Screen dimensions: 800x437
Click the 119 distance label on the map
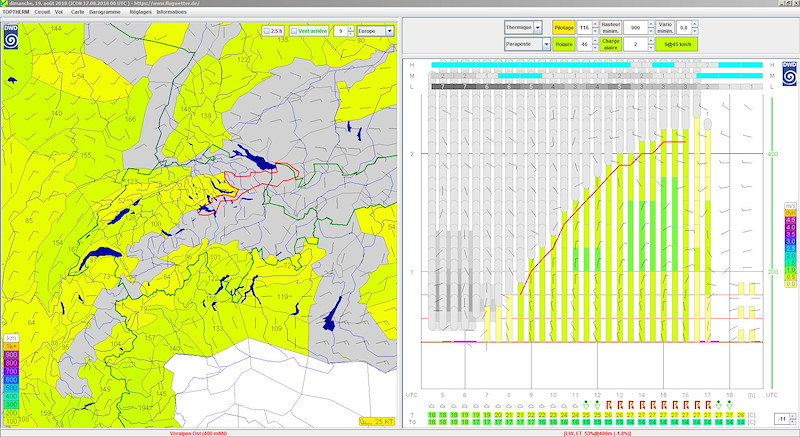283,296
